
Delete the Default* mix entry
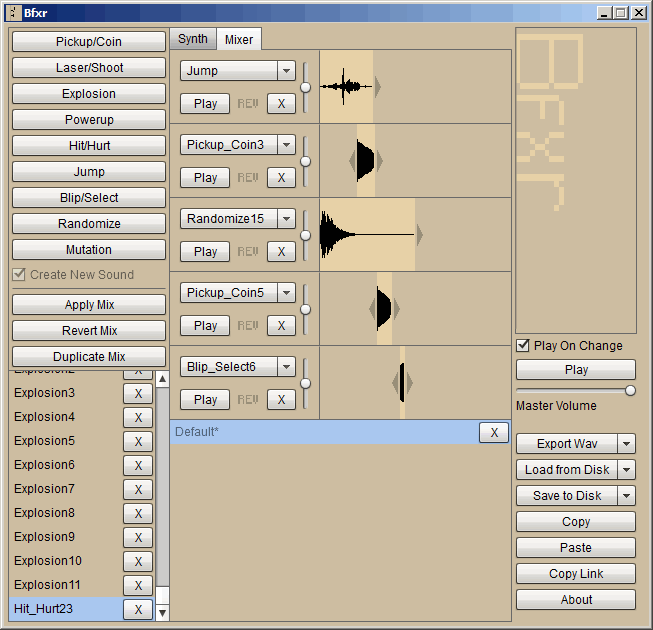[494, 433]
